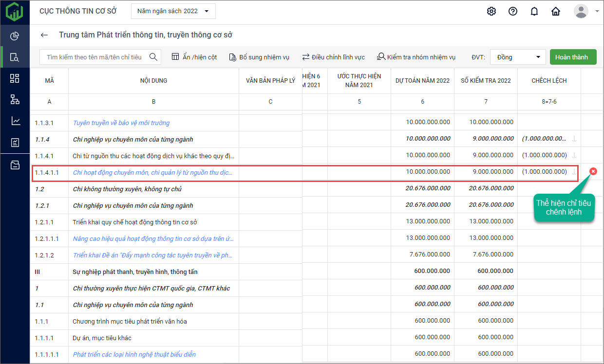Viewport: 604px width, 364px height.
Task: Open the ĐVT Đồng unit dropdown
Action: [518, 57]
